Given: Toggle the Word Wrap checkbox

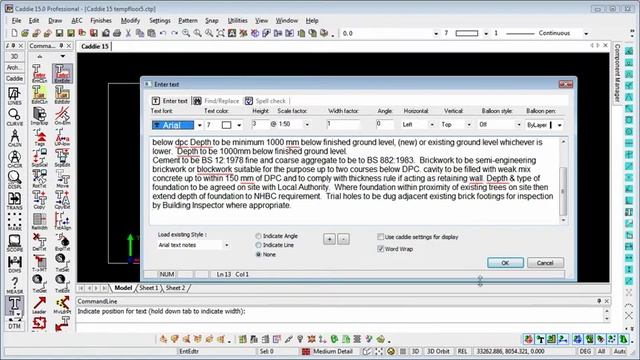Looking at the screenshot, I should [x=380, y=249].
